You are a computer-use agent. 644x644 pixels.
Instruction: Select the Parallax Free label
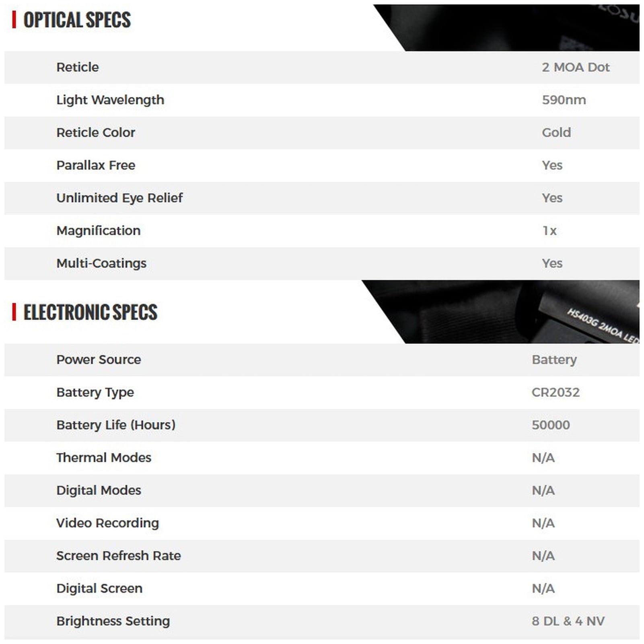pyautogui.click(x=96, y=165)
